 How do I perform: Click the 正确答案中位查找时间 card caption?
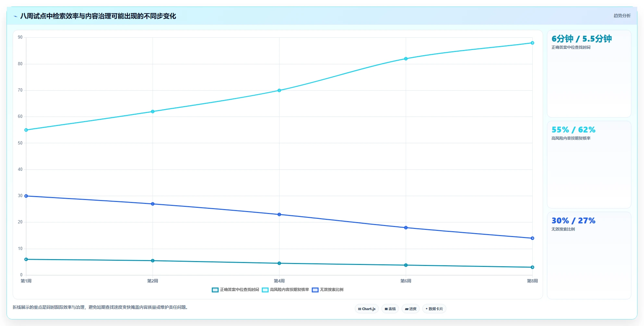(571, 47)
